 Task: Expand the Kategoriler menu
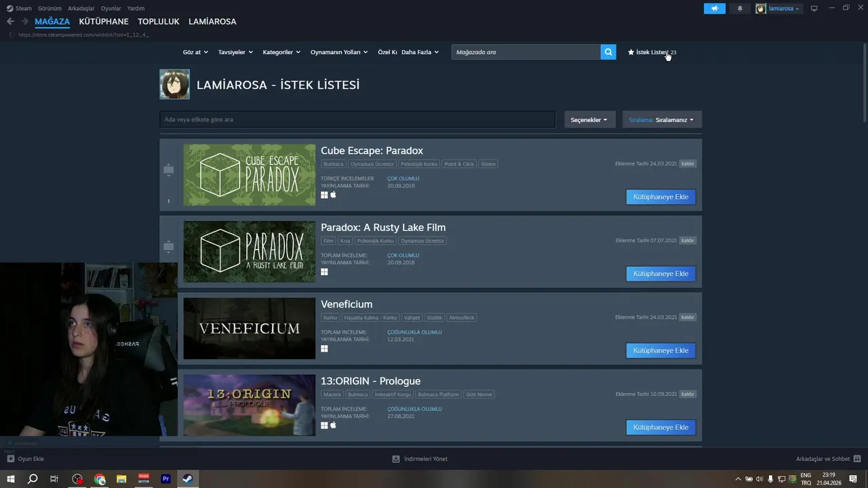281,52
